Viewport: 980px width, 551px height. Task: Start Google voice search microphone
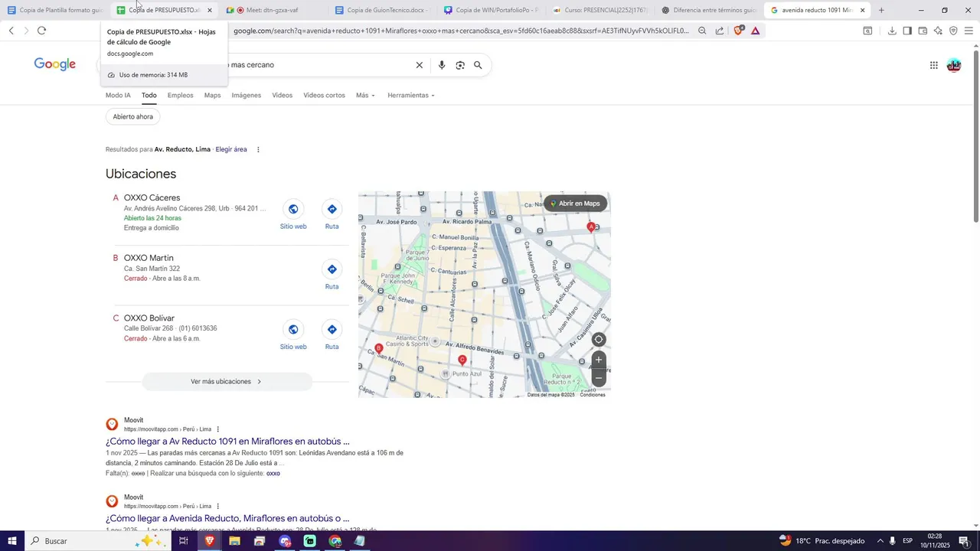pyautogui.click(x=442, y=65)
